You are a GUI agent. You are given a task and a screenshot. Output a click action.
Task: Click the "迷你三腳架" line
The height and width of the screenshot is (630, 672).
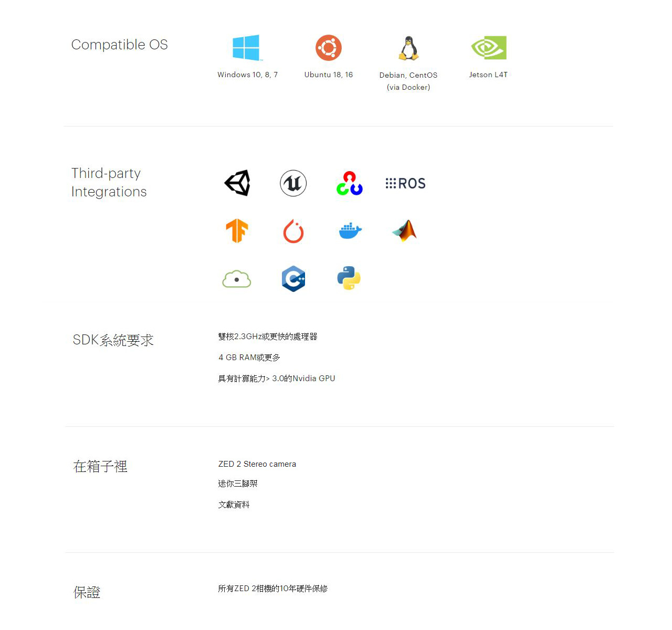coord(238,484)
